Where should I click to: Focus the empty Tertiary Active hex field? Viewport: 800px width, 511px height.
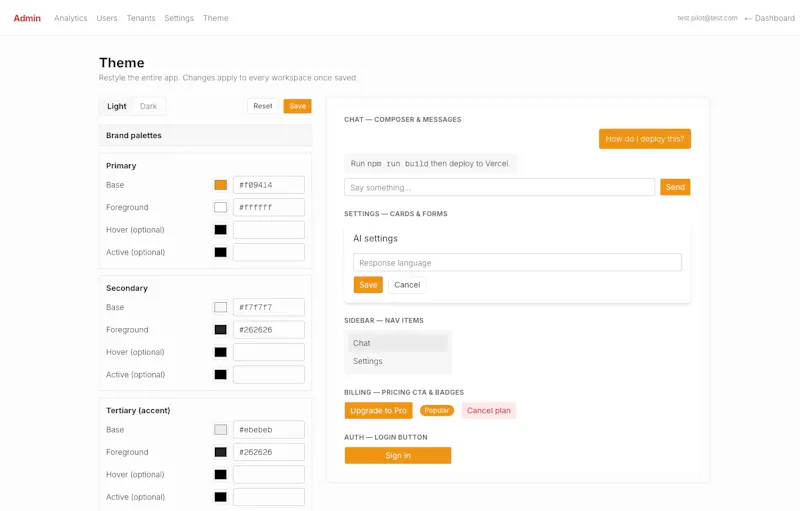[269, 497]
